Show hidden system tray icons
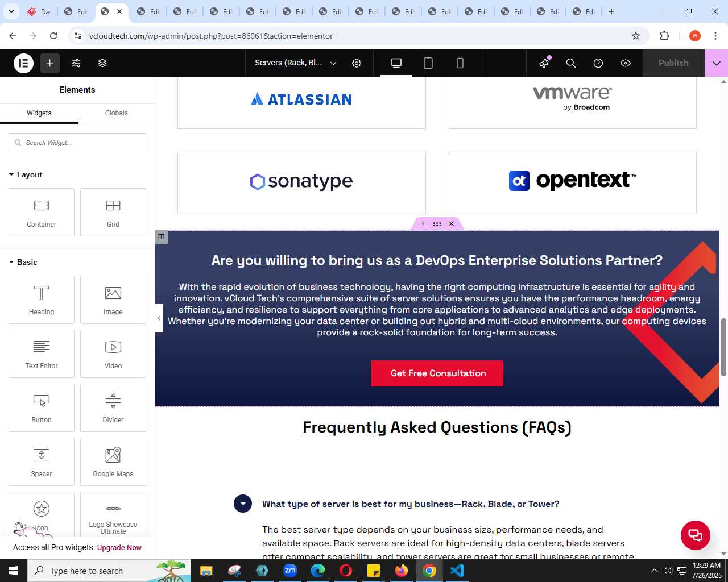This screenshot has height=582, width=728. (x=654, y=571)
